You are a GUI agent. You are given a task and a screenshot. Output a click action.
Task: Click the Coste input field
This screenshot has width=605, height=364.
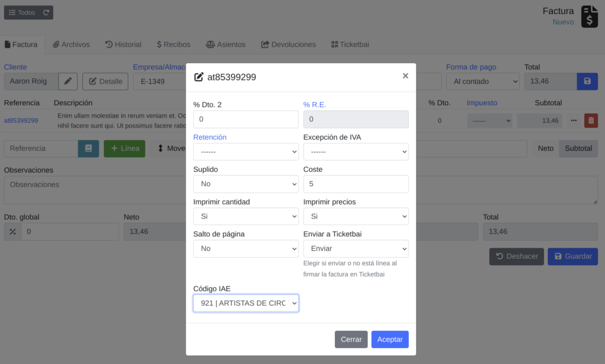(356, 184)
